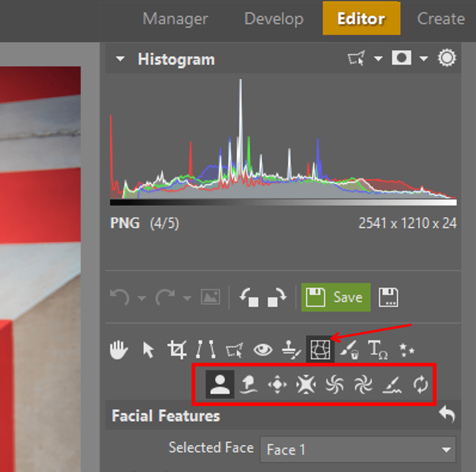Click the Redo arrow icon
This screenshot has height=472, width=476.
pos(165,297)
